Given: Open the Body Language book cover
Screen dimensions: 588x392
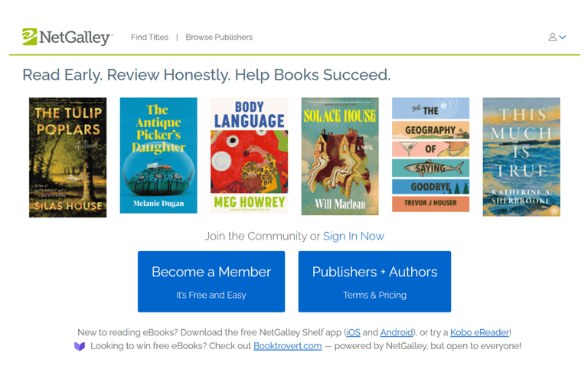Looking at the screenshot, I should point(250,155).
